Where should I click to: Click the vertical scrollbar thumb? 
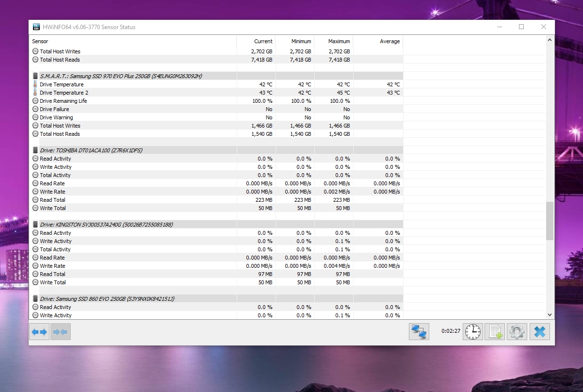pyautogui.click(x=550, y=221)
